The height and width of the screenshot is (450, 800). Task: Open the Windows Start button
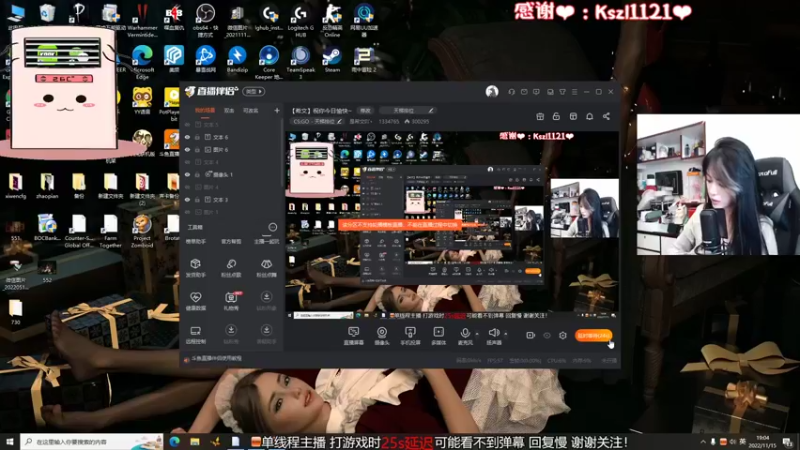[x=9, y=442]
